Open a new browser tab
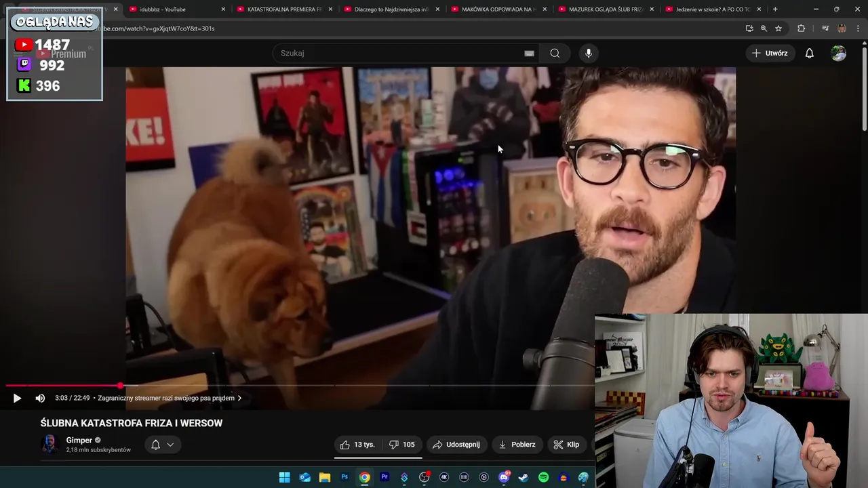Image resolution: width=868 pixels, height=488 pixels. [x=775, y=9]
